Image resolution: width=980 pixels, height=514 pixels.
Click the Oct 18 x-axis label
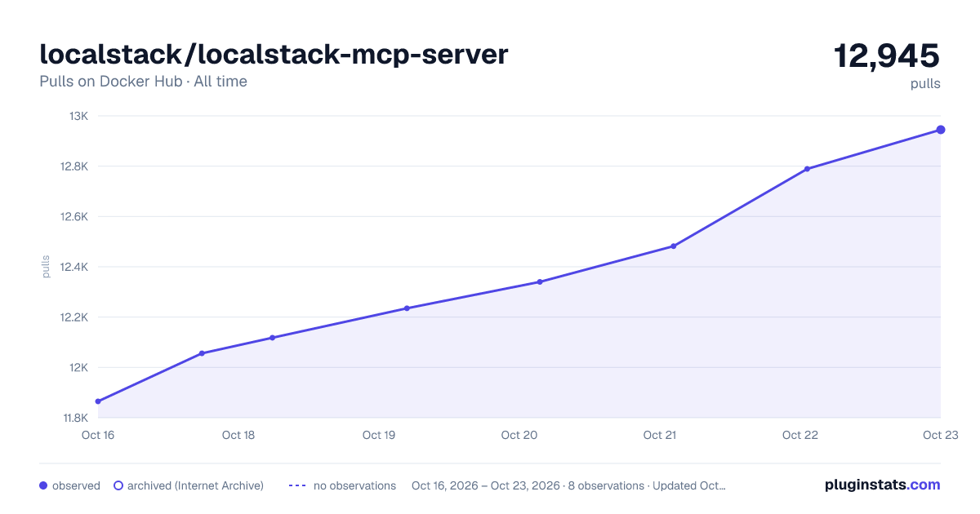pos(238,435)
